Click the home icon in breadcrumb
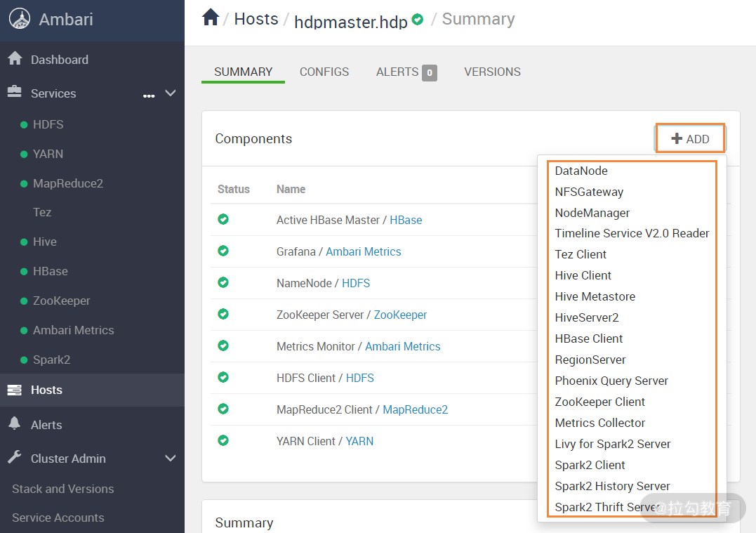 pyautogui.click(x=211, y=18)
